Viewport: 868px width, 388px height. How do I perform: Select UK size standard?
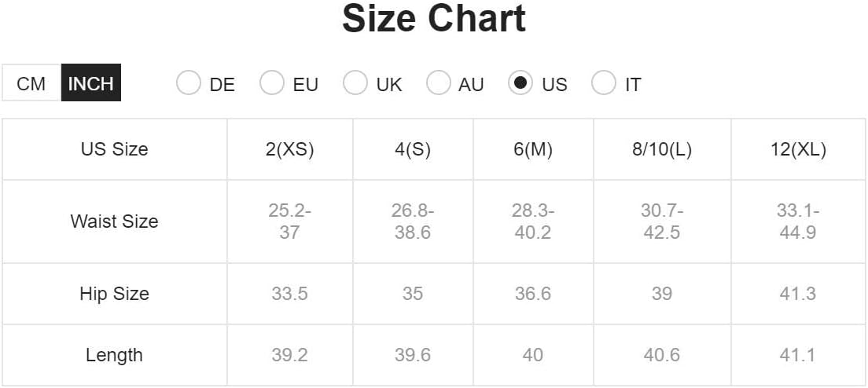coord(355,83)
